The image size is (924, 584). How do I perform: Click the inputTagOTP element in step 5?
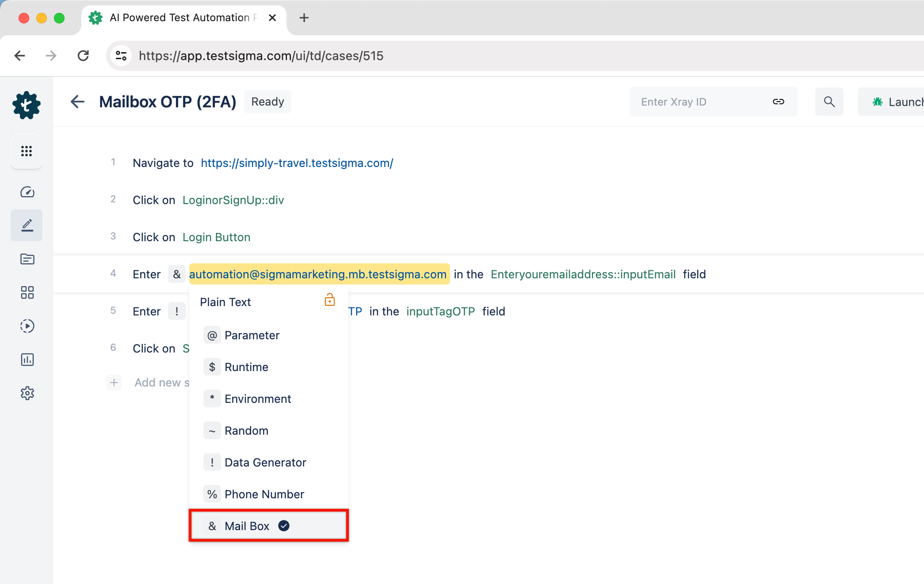[440, 311]
